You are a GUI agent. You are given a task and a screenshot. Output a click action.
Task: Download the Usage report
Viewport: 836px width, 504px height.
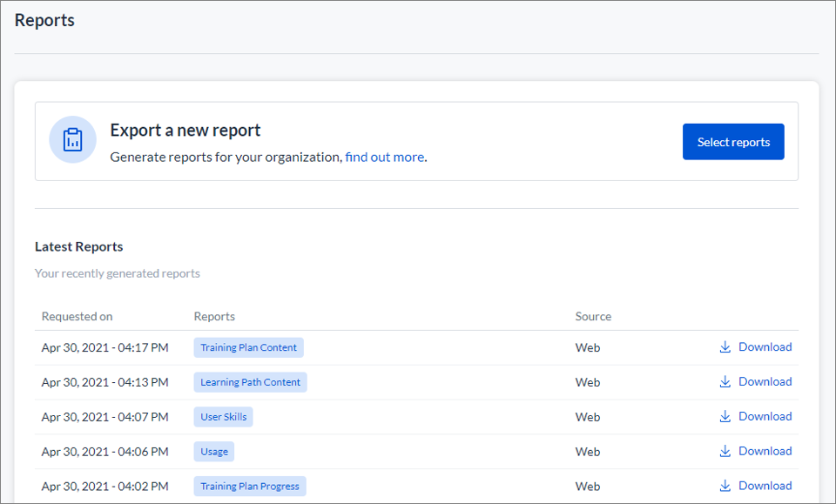pos(765,451)
